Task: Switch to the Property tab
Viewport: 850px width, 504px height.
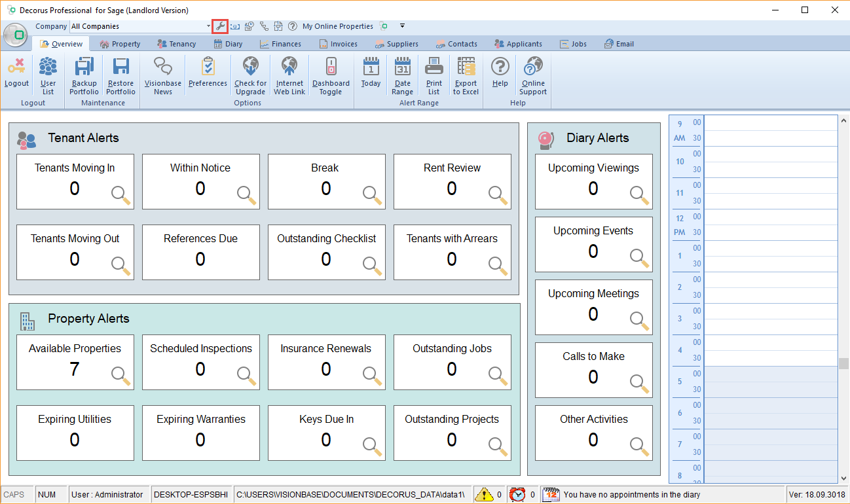Action: [x=120, y=44]
